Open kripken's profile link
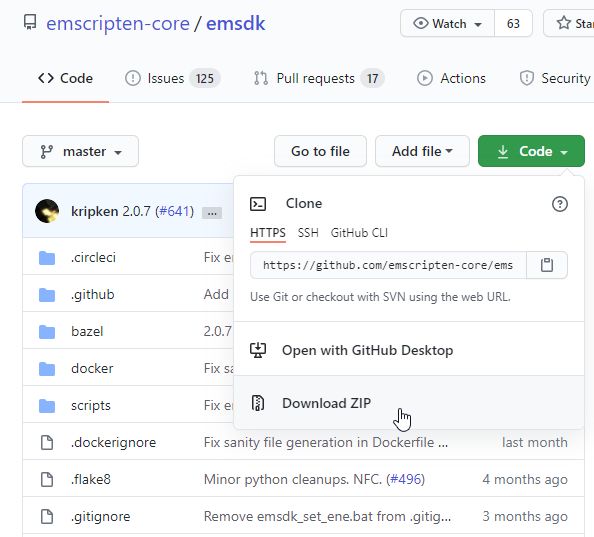Image resolution: width=594 pixels, height=537 pixels. click(x=95, y=211)
